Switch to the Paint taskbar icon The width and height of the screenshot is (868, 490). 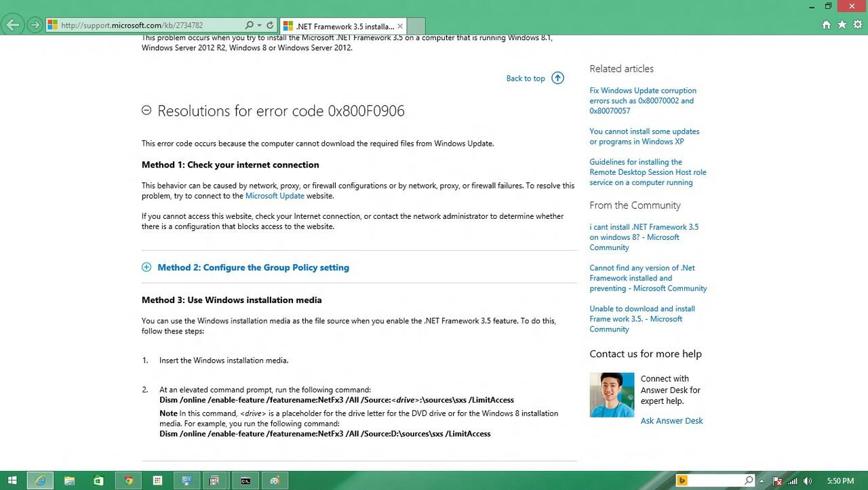click(275, 481)
